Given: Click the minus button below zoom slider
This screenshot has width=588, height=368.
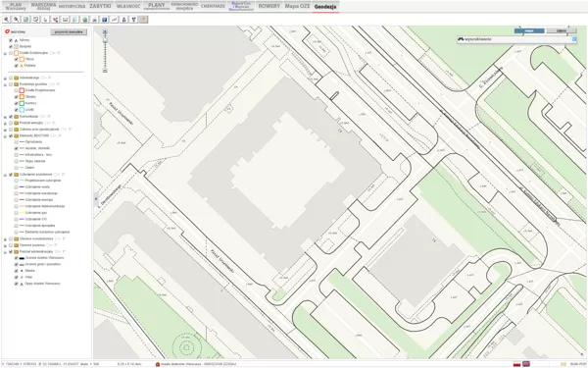Looking at the screenshot, I should [105, 71].
